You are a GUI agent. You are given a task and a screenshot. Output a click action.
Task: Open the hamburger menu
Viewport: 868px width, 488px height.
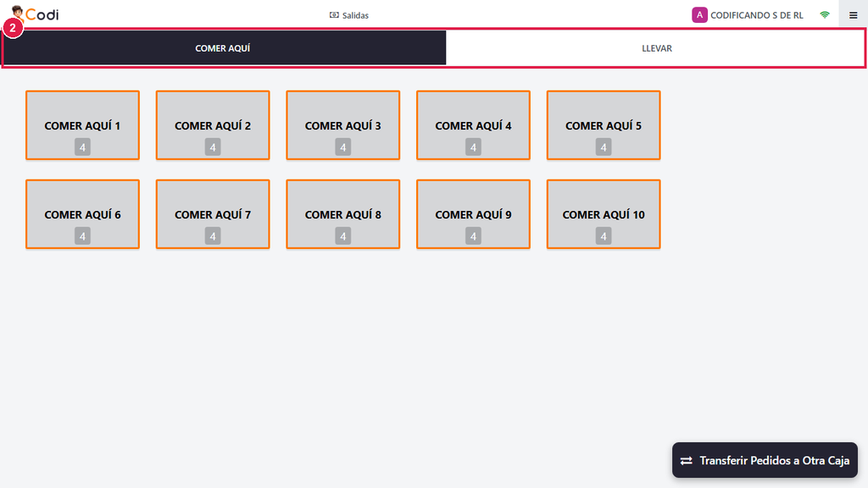(853, 15)
